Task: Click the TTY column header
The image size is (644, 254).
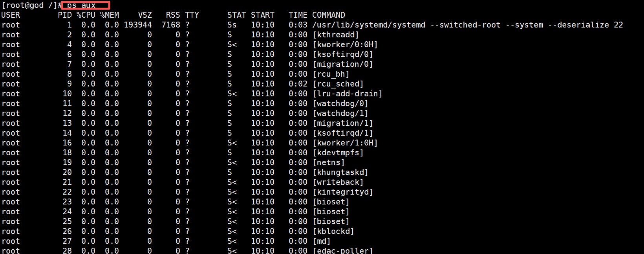Action: (192, 15)
